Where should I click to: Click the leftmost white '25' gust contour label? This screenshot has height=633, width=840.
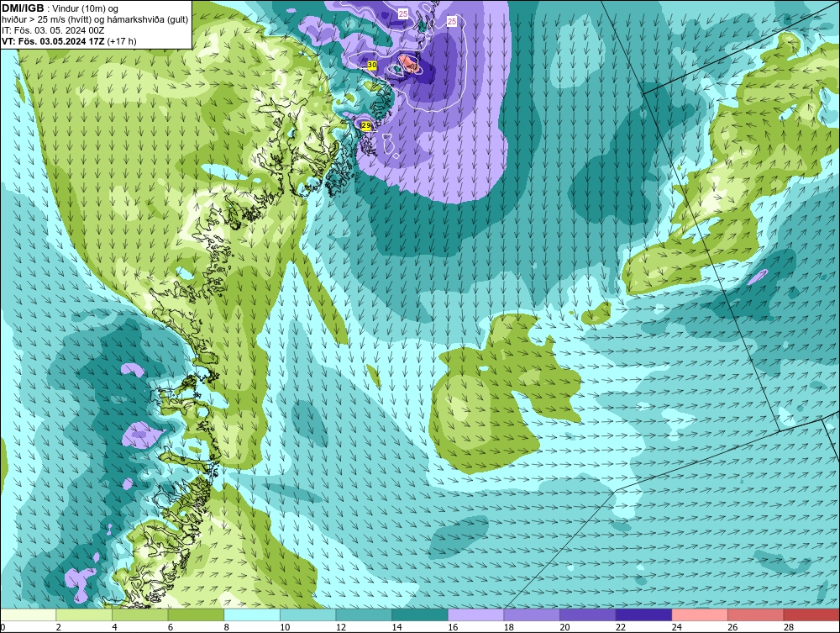(403, 14)
